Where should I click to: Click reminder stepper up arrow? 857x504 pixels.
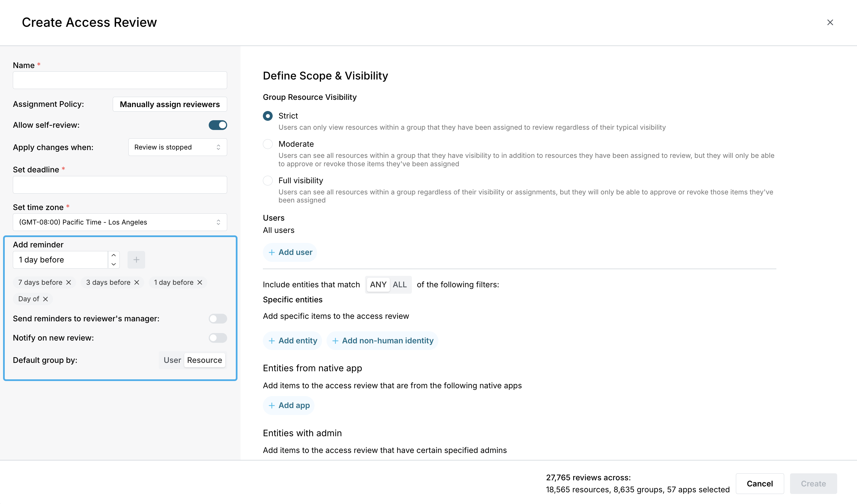point(114,255)
